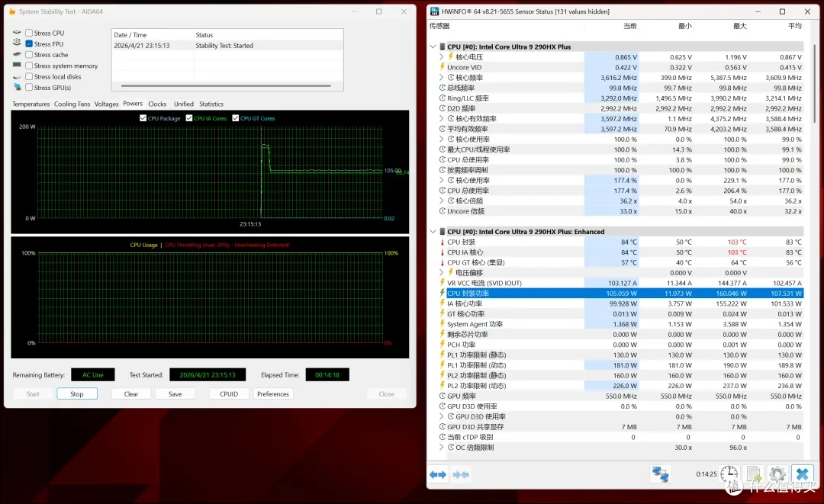Open the CPUID panel
The height and width of the screenshot is (504, 824).
(229, 393)
